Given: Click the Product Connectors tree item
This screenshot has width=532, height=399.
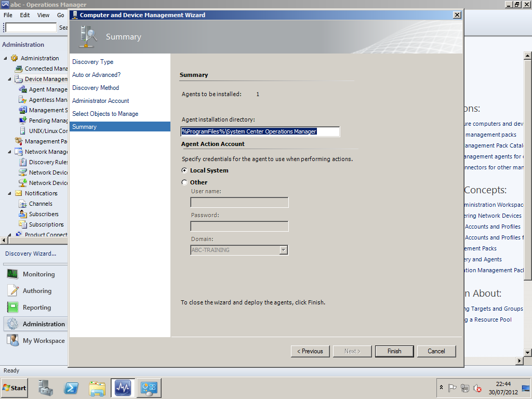Looking at the screenshot, I should (x=46, y=235).
